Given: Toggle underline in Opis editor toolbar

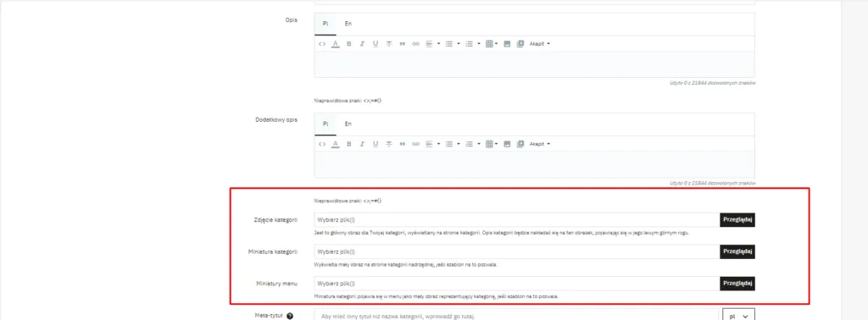Looking at the screenshot, I should pos(376,44).
